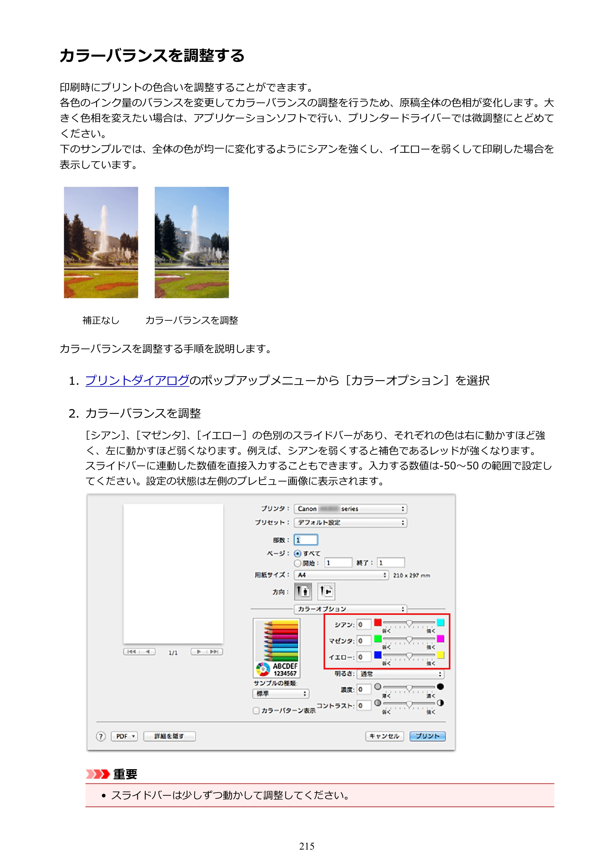Go to next preview page arrows
This screenshot has height=868, width=614.
click(x=207, y=651)
